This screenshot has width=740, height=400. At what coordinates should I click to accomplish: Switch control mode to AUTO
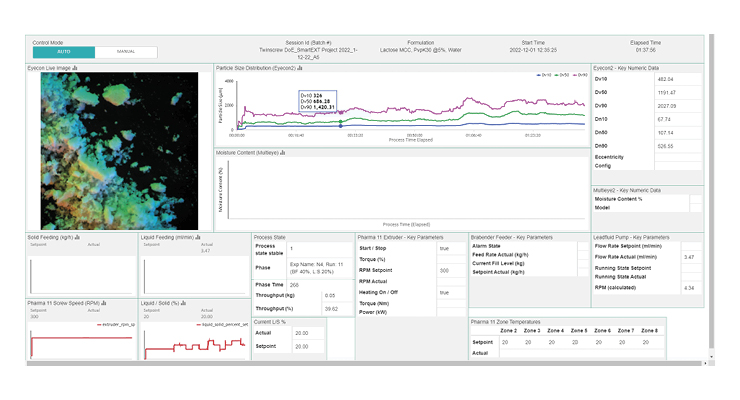click(63, 51)
